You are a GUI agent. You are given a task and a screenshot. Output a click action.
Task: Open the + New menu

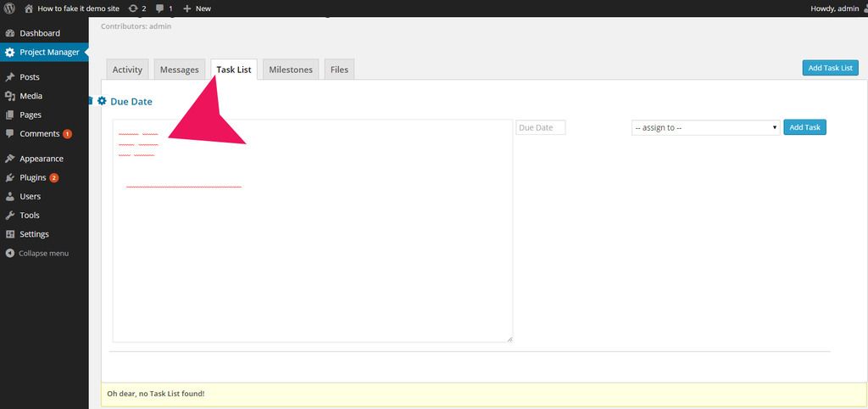[197, 8]
